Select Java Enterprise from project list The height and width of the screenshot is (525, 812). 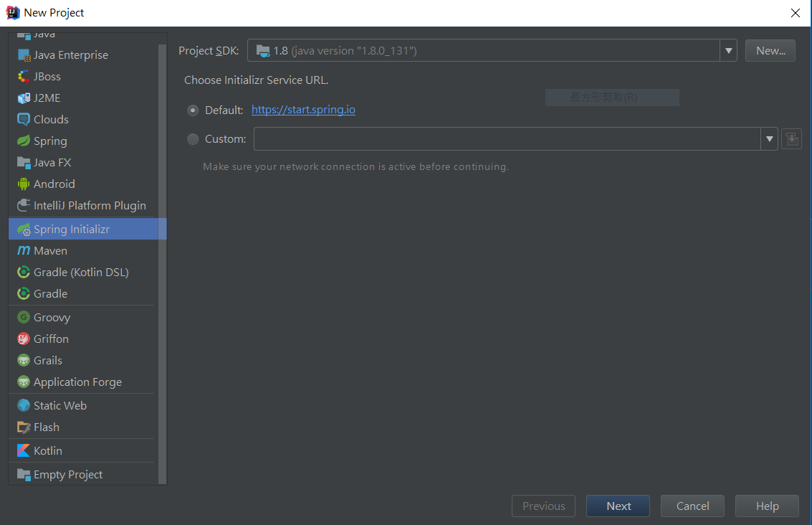pyautogui.click(x=70, y=55)
